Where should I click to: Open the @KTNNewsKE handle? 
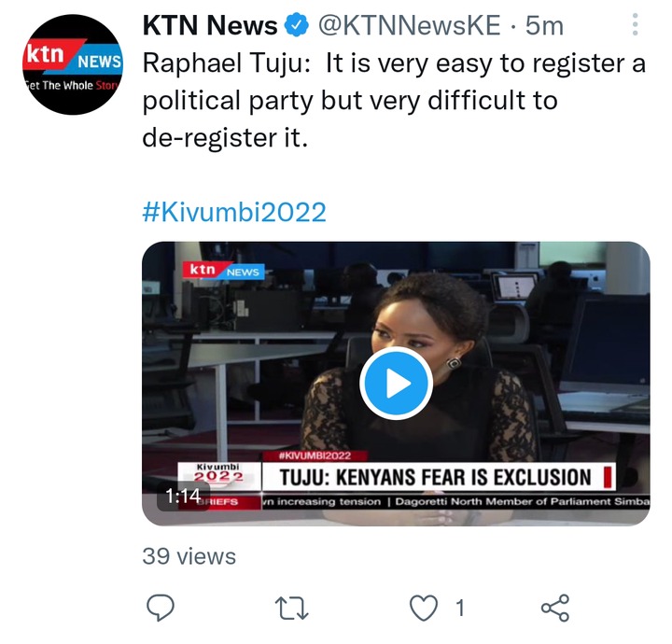tap(409, 25)
